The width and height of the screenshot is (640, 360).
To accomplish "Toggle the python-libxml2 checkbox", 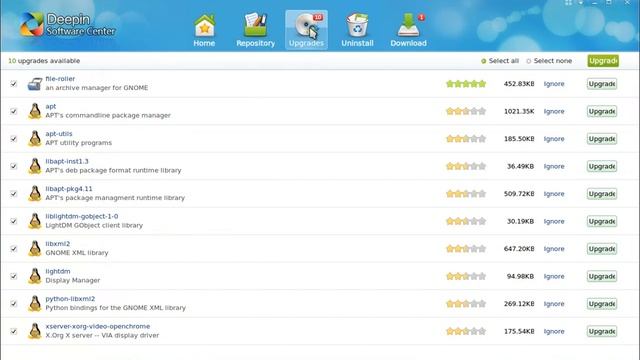I will point(13,304).
